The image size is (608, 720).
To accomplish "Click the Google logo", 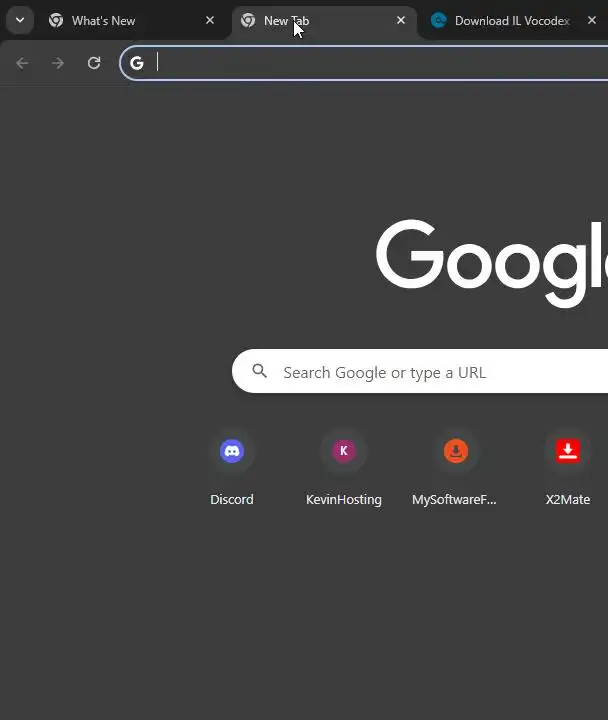I will pyautogui.click(x=491, y=263).
